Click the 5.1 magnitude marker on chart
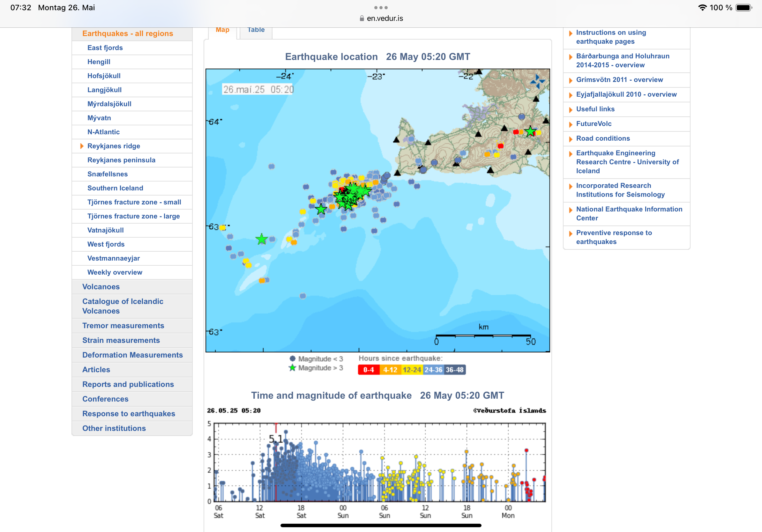762x532 pixels. [x=276, y=439]
